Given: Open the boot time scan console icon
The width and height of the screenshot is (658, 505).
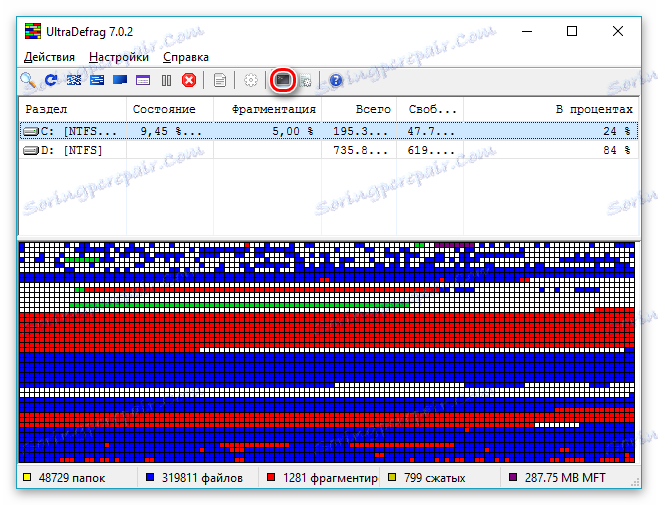Looking at the screenshot, I should (x=283, y=80).
